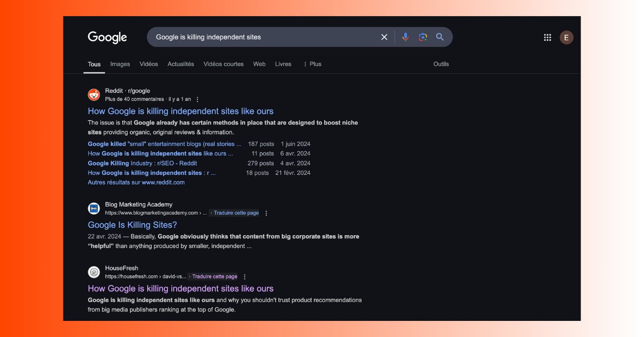Image resolution: width=644 pixels, height=337 pixels.
Task: Click the 'Reddit · r/google' source name
Action: pos(128,91)
